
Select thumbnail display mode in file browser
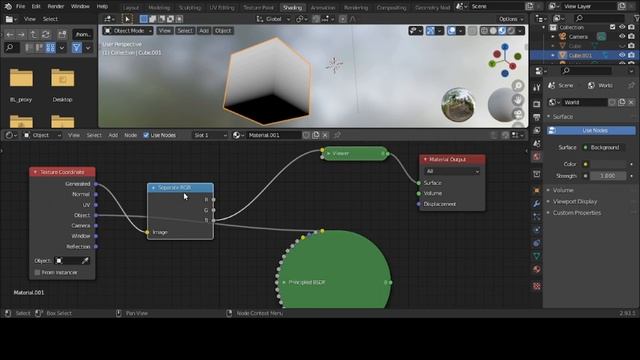(x=50, y=48)
